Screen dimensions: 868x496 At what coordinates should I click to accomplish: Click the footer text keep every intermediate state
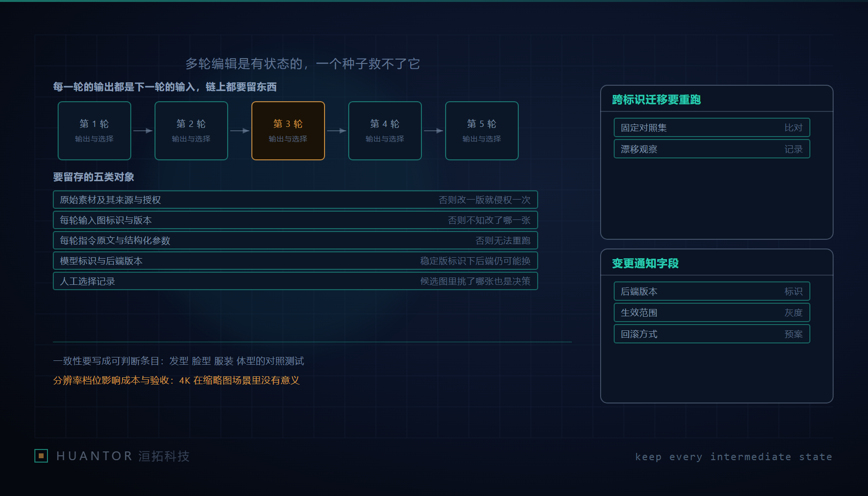tap(734, 457)
